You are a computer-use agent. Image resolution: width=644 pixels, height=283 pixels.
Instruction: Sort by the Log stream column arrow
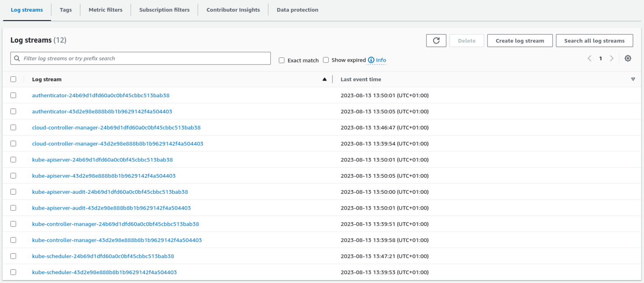325,79
